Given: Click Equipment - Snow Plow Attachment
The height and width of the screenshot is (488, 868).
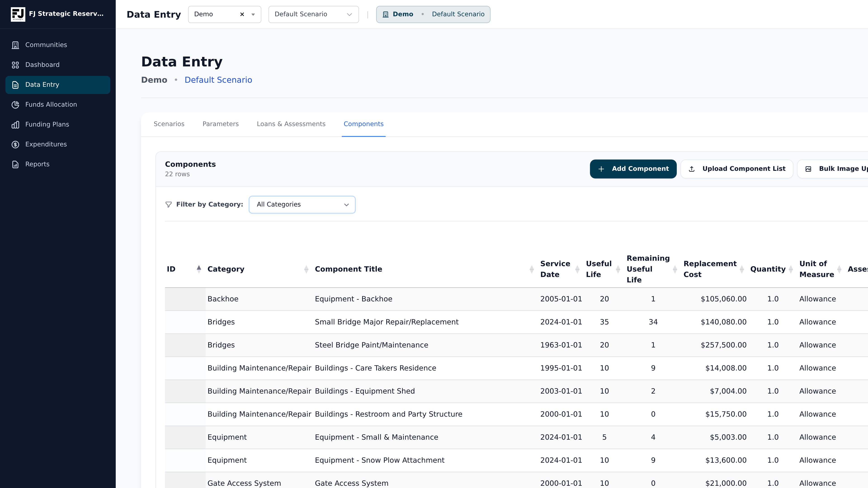Looking at the screenshot, I should pos(380,460).
